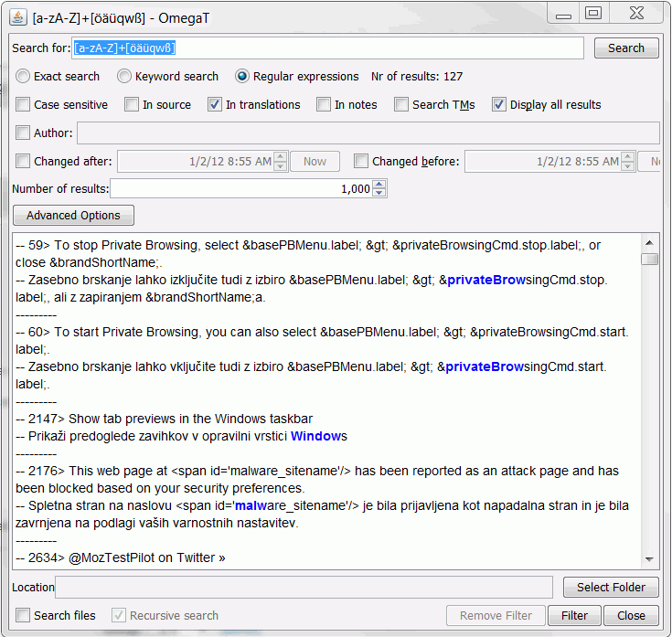Click the Filter button
Screen dimensions: 672x637
(x=574, y=616)
